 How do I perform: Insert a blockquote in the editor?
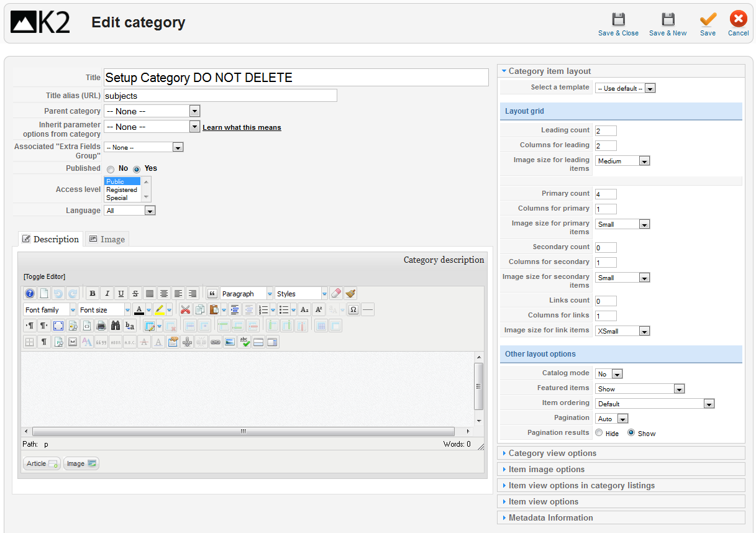pyautogui.click(x=212, y=294)
